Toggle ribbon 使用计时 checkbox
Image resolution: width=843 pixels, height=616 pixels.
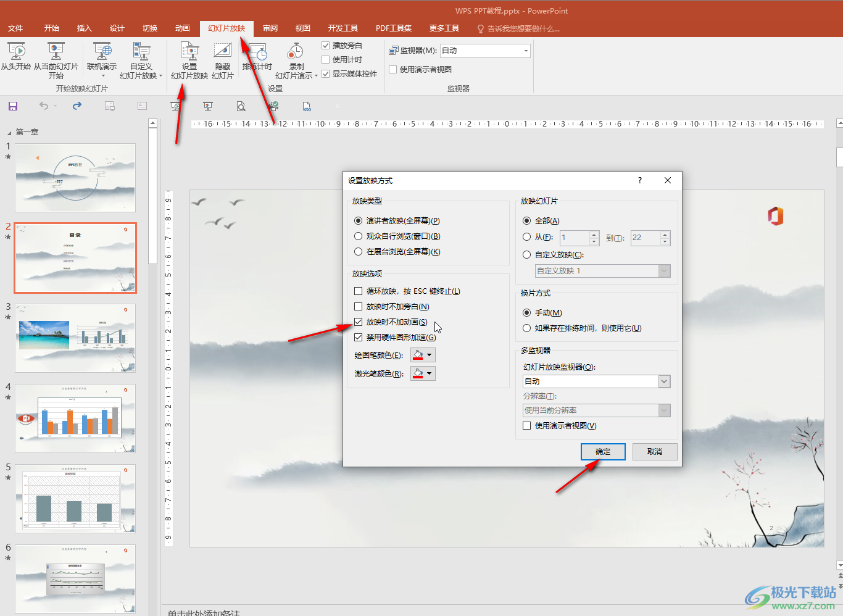tap(326, 59)
